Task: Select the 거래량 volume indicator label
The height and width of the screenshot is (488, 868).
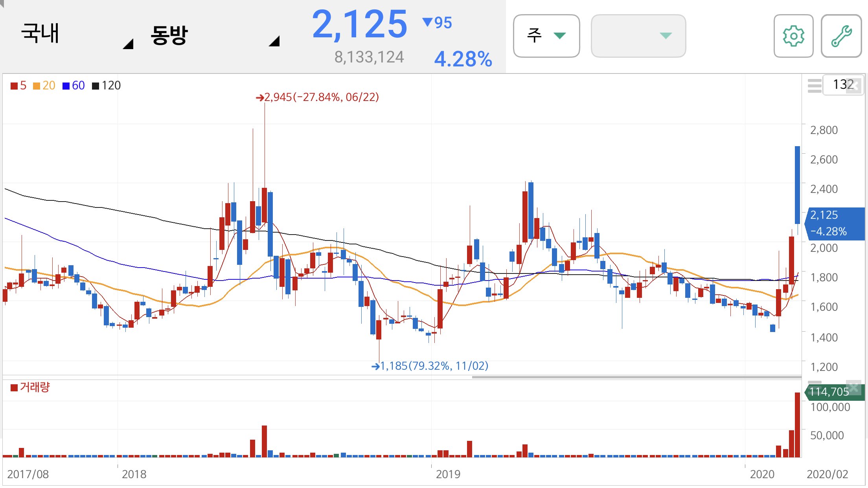Action: (x=30, y=387)
